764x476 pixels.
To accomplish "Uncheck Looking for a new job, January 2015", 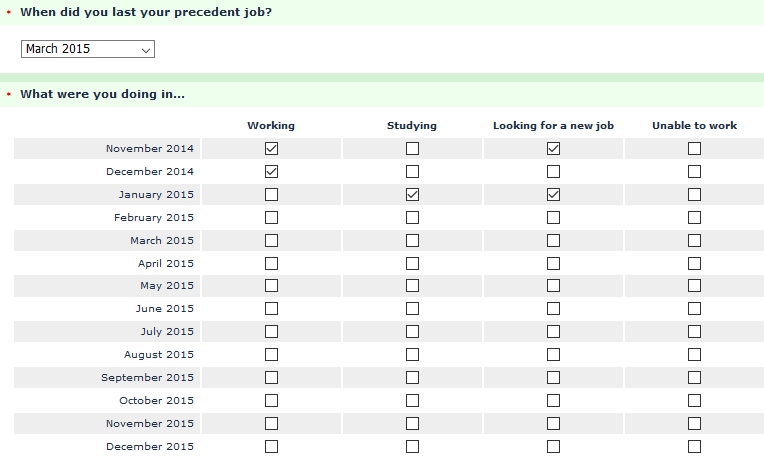I will coord(553,194).
